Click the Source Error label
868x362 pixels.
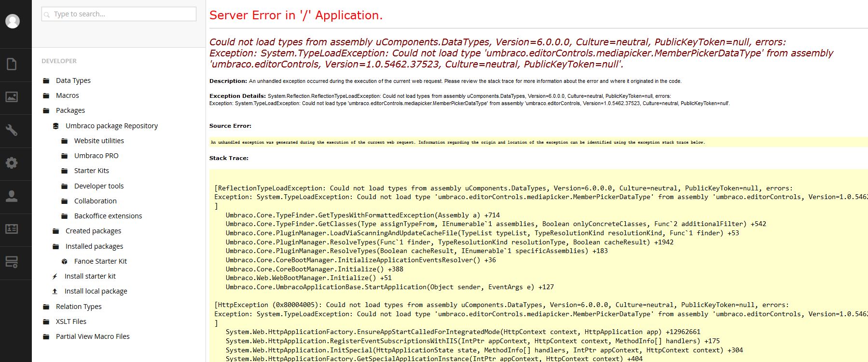coord(230,126)
